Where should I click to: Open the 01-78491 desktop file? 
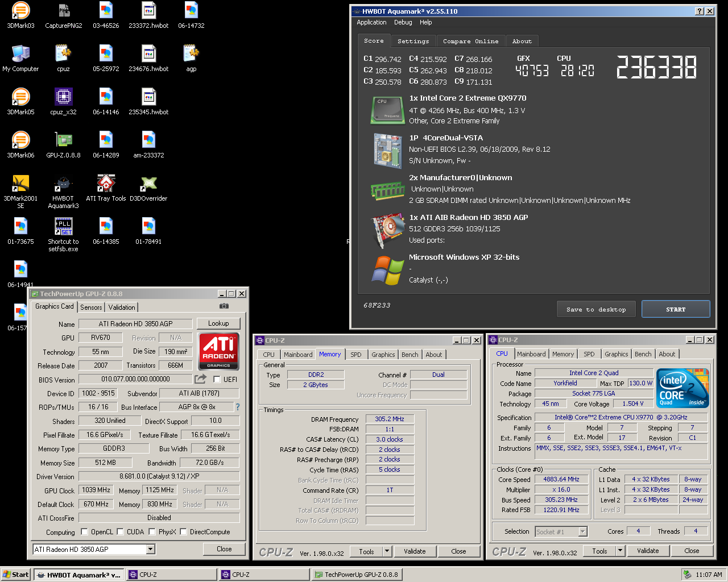pos(148,231)
